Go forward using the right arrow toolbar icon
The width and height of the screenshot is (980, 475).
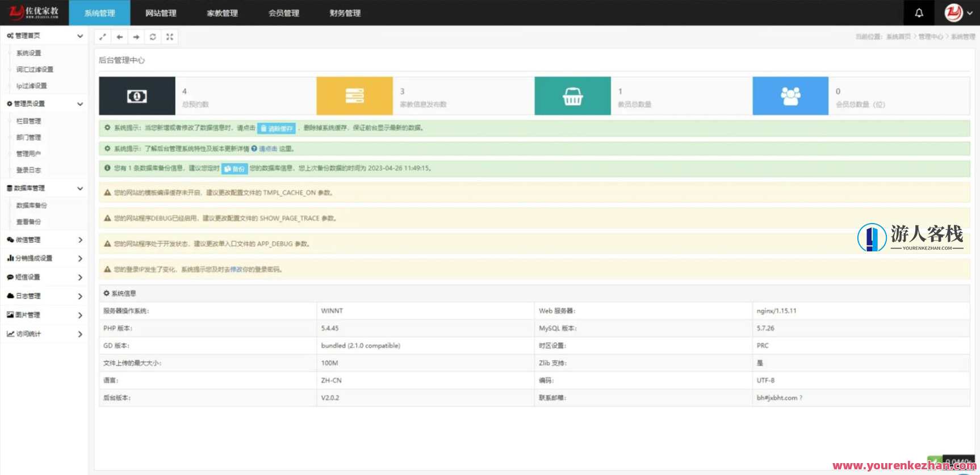(136, 37)
